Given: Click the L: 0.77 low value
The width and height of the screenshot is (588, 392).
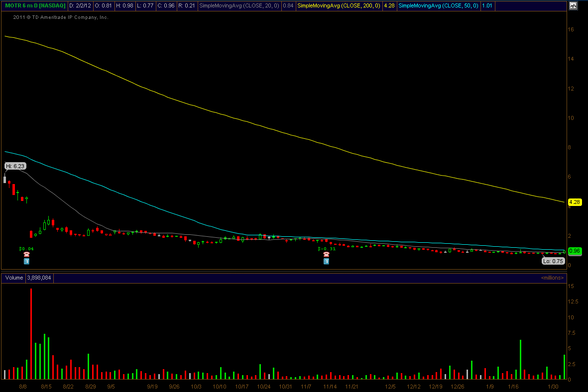Looking at the screenshot, I should (x=145, y=5).
